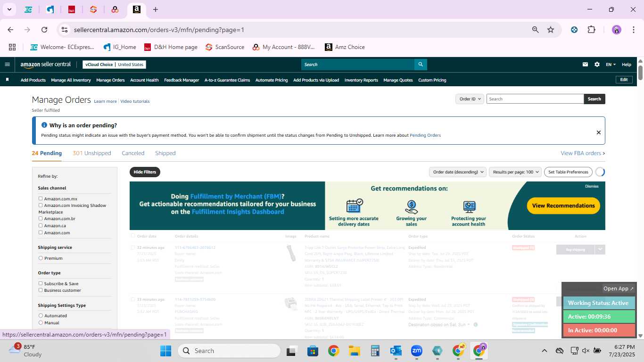Image resolution: width=644 pixels, height=362 pixels.
Task: Open the Chrome profile avatar
Action: [617, 30]
